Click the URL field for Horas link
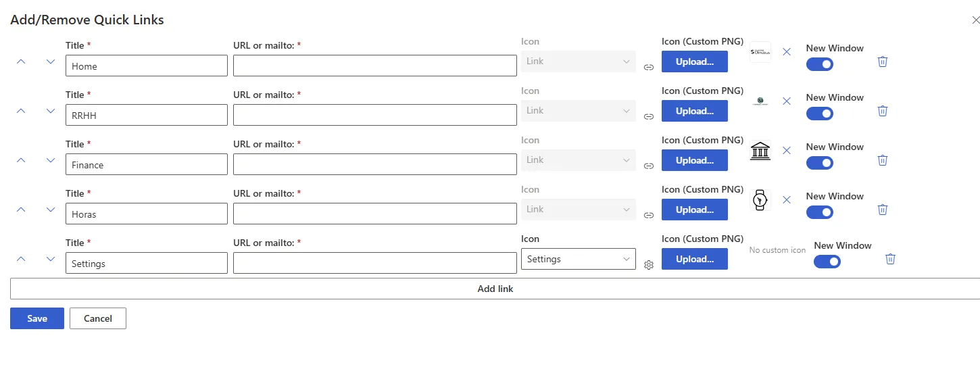This screenshot has height=365, width=980. coord(374,214)
